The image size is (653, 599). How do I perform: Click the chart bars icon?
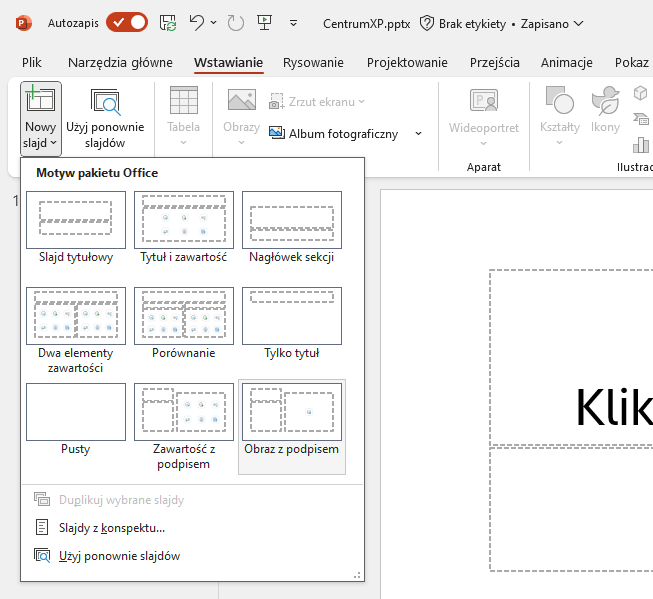[641, 145]
